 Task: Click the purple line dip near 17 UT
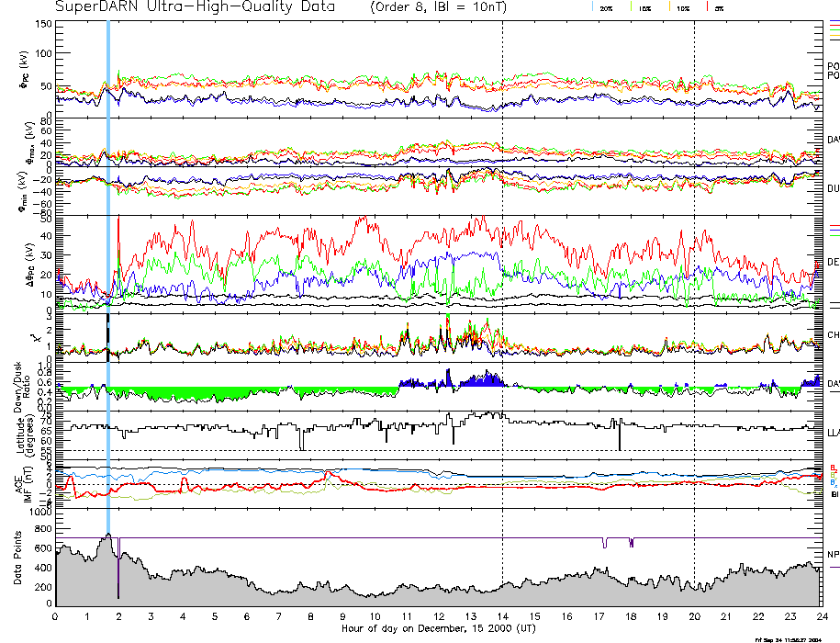point(605,543)
